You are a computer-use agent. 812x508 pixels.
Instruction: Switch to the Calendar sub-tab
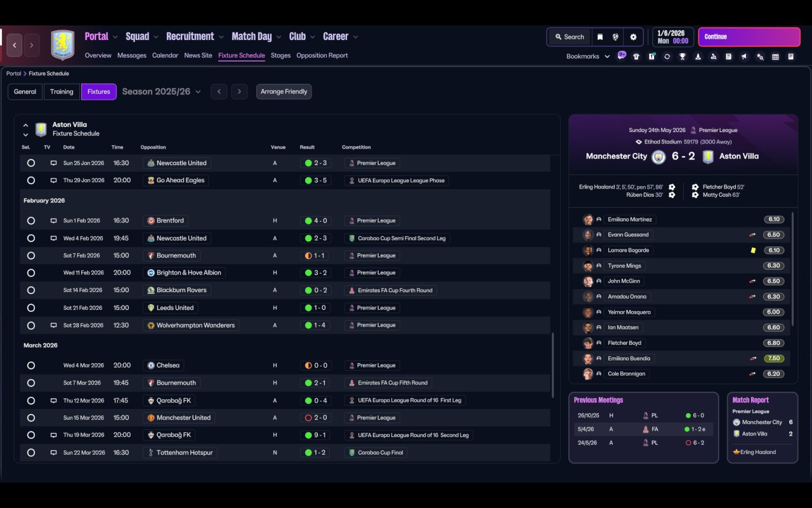pos(165,55)
